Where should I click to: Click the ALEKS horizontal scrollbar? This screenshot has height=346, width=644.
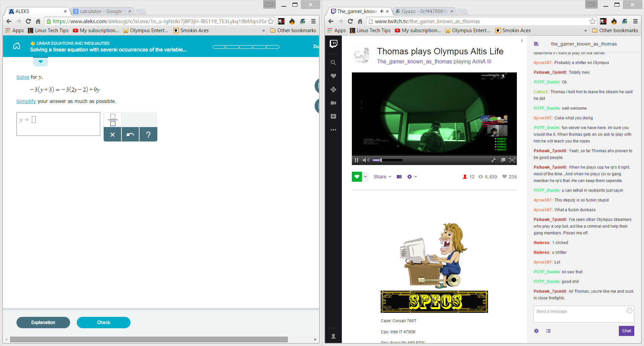149,339
